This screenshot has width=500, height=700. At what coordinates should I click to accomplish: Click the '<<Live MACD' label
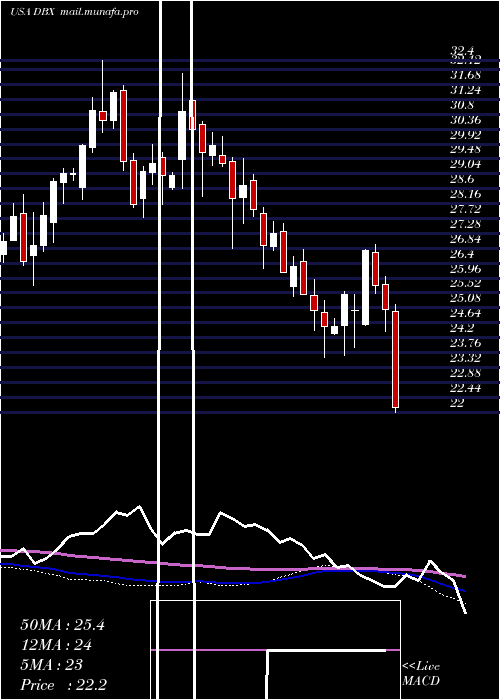click(x=421, y=674)
